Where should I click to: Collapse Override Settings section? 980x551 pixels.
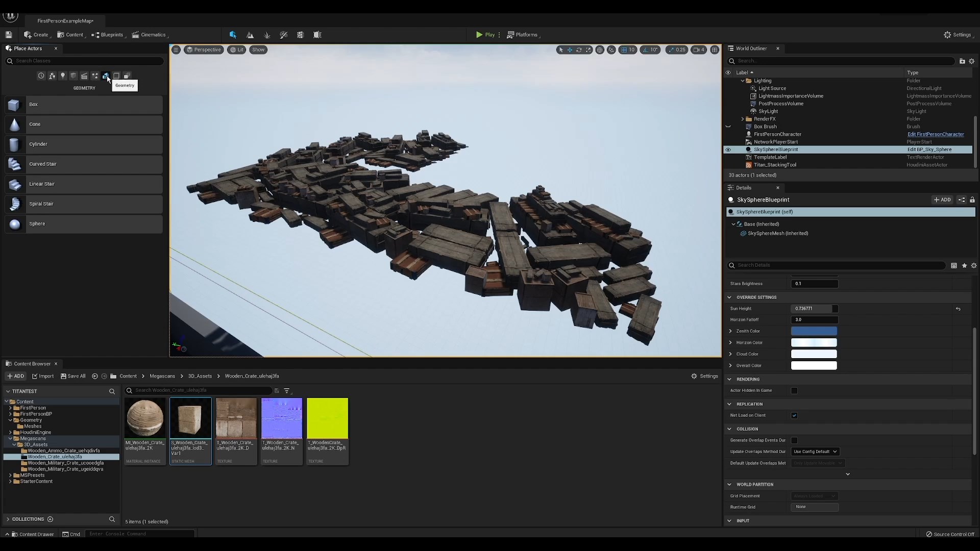tap(729, 297)
